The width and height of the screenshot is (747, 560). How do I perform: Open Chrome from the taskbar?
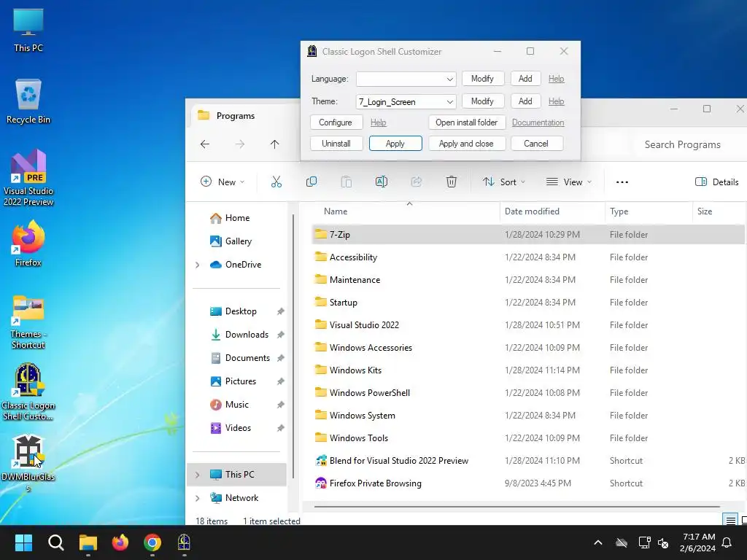pos(152,542)
